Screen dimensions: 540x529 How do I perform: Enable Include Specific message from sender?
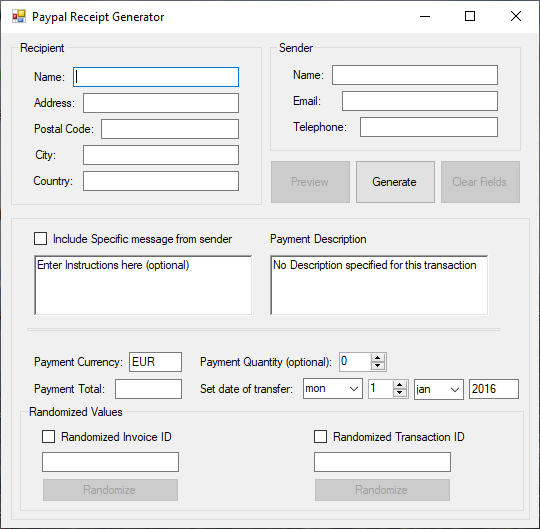tap(41, 239)
